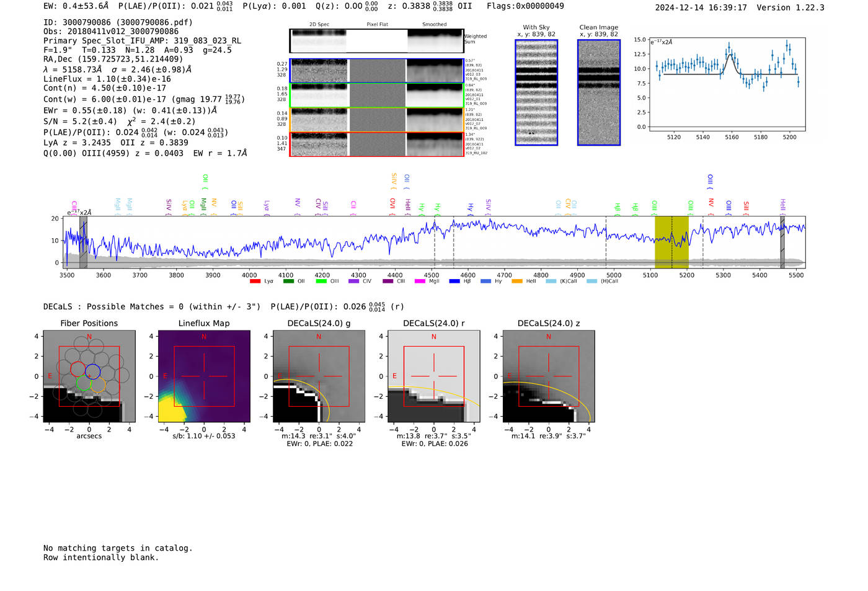Click the LineFlux = 1.10(±0.34)e-16 value

tap(107, 79)
